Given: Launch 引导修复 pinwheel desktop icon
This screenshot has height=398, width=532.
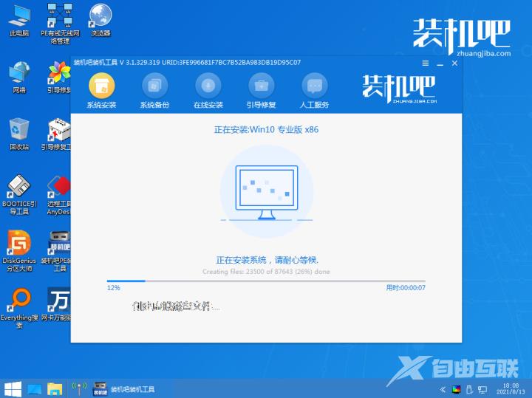Looking at the screenshot, I should point(59,78).
